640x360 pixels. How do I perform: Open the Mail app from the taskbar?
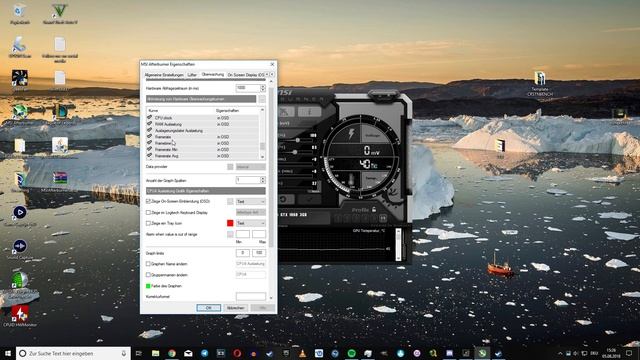click(188, 353)
